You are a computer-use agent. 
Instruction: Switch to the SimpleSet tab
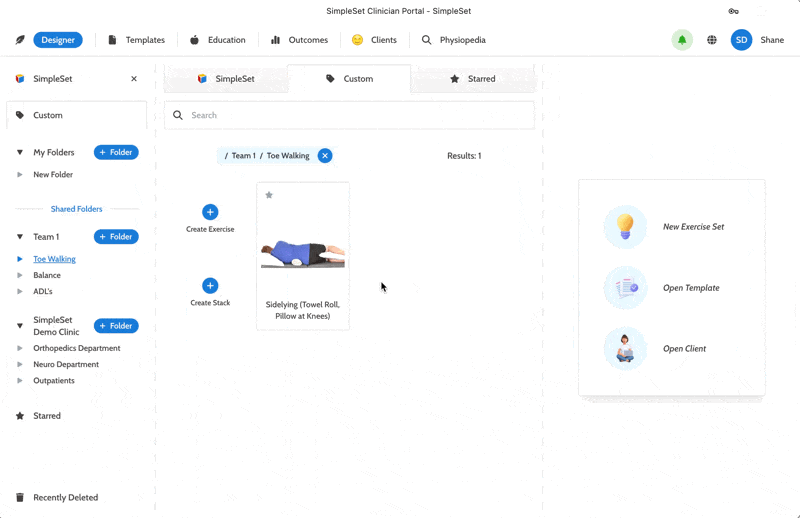coord(226,79)
